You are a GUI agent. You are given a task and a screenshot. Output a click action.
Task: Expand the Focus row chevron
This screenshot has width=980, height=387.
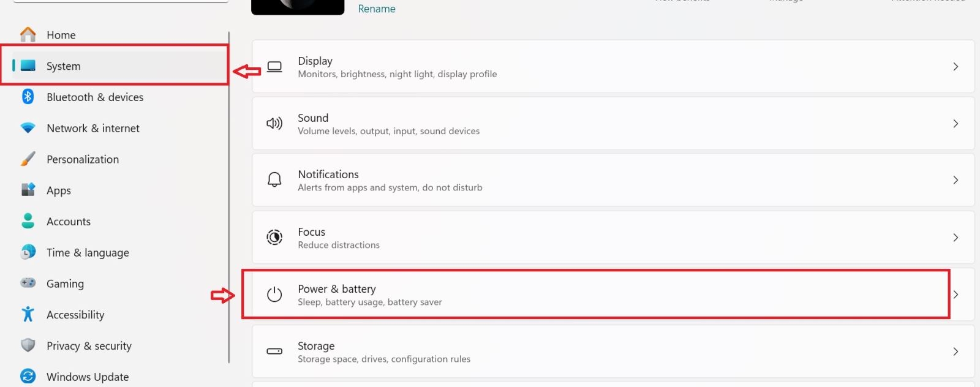[956, 238]
